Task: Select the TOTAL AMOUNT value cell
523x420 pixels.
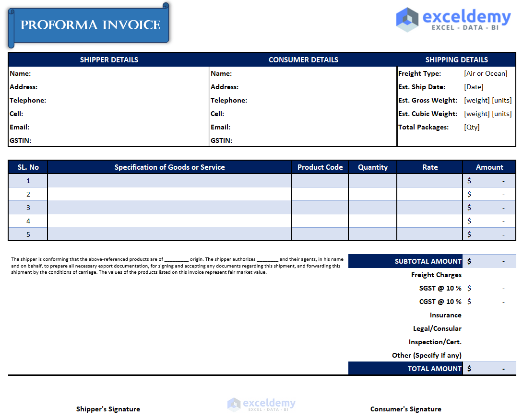Action: click(489, 368)
